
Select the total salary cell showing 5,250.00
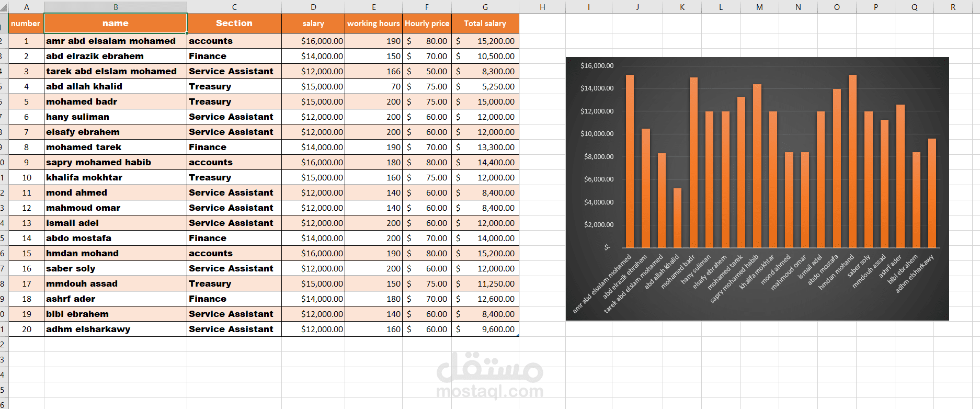tap(485, 86)
